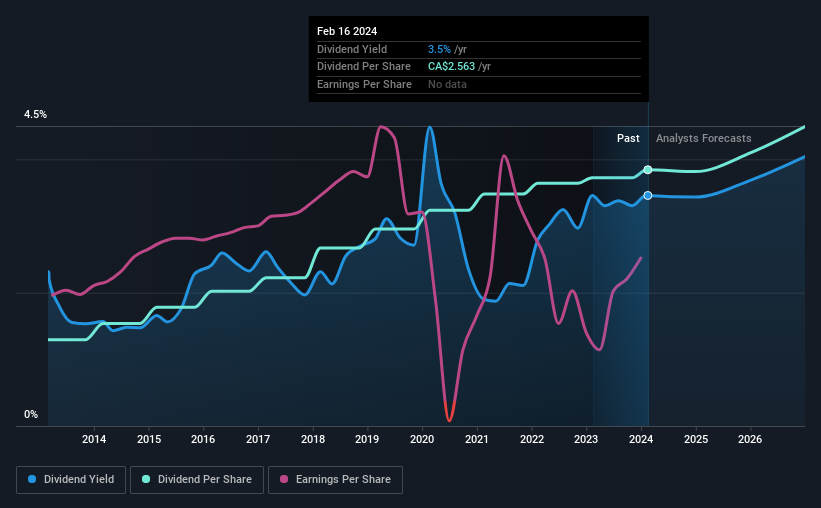Select the blue dividend yield data marker
Image resolution: width=821 pixels, height=508 pixels.
pyautogui.click(x=648, y=195)
